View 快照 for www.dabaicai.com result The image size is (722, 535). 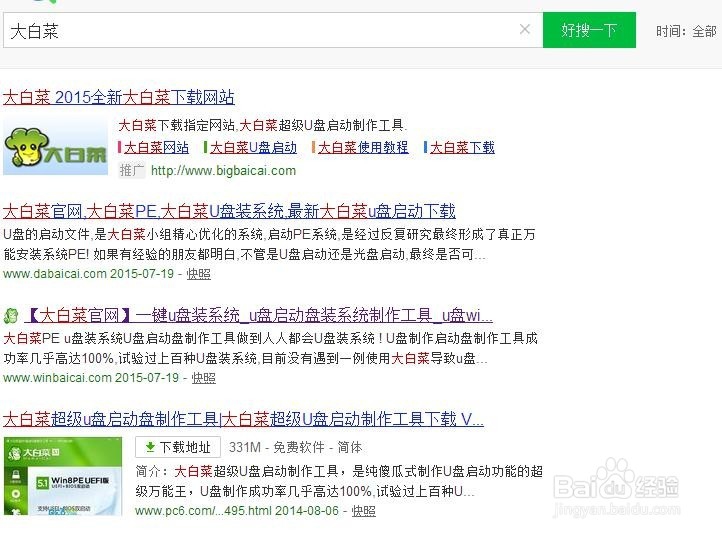(x=198, y=274)
